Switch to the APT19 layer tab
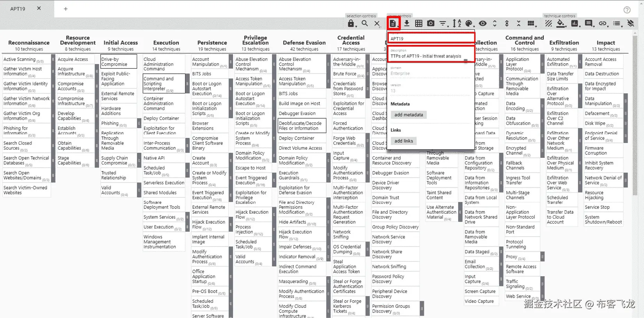This screenshot has width=644, height=318. 18,9
